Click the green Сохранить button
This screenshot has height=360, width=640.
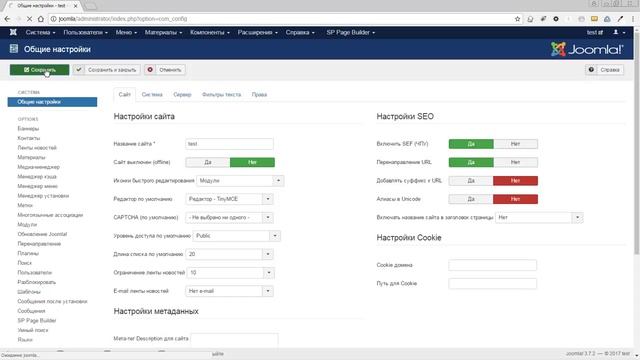(x=40, y=70)
